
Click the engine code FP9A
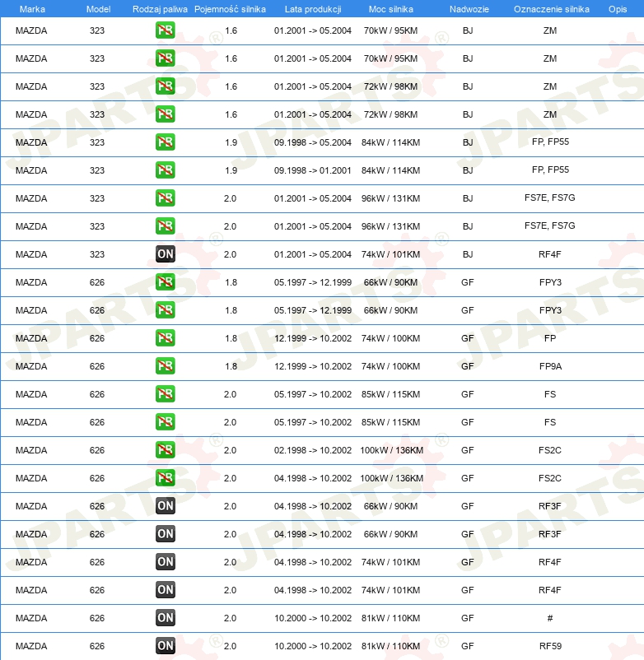tap(550, 366)
